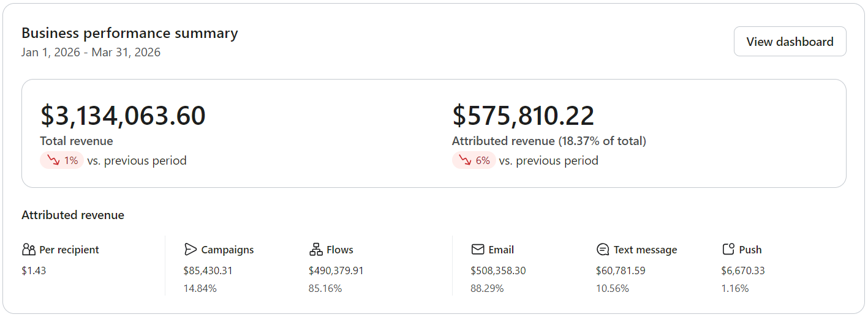Click the Email envelope icon
The height and width of the screenshot is (317, 868).
pos(478,250)
